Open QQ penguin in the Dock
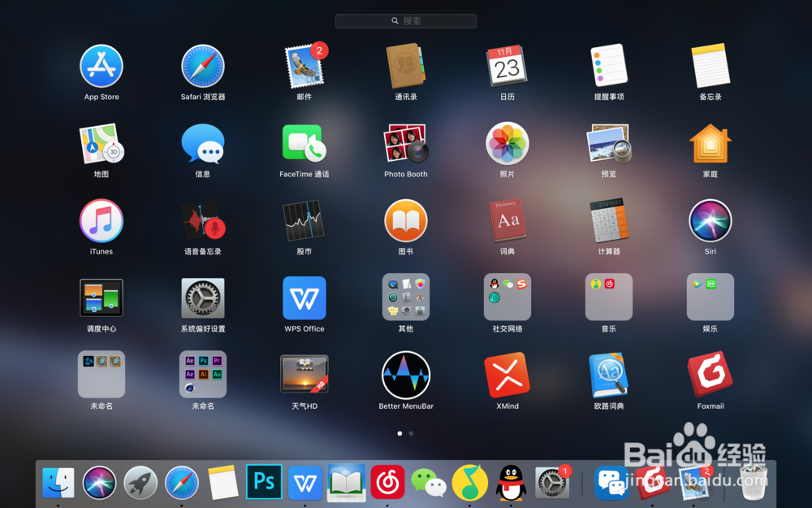 [x=511, y=483]
